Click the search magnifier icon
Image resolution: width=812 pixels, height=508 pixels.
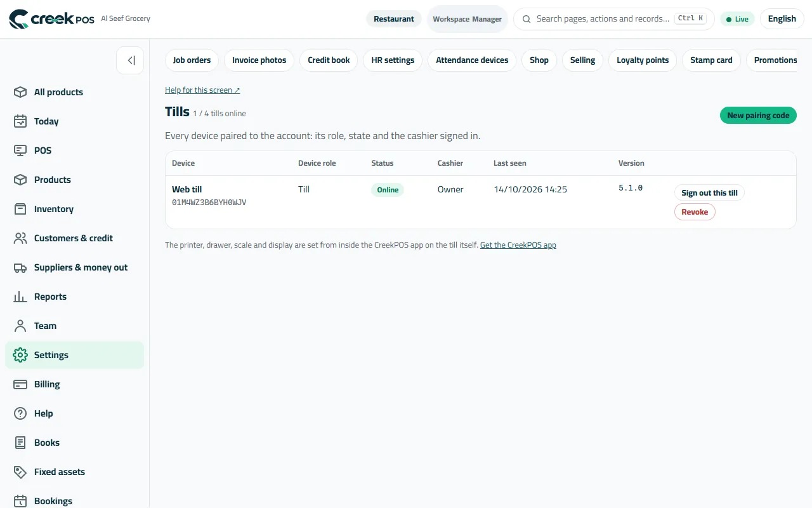[x=527, y=19]
